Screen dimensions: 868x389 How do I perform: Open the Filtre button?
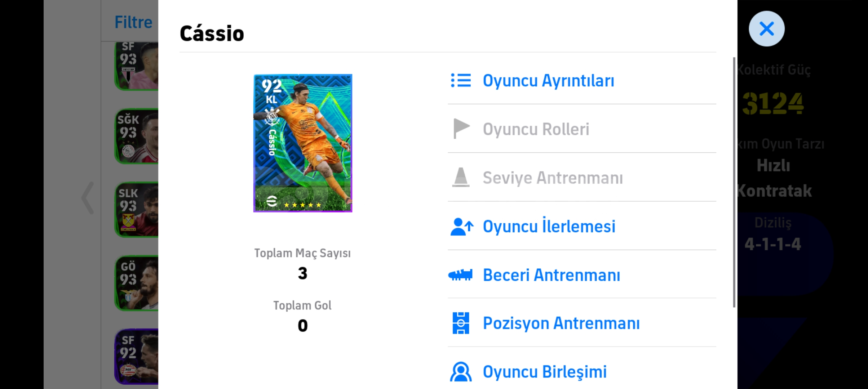pyautogui.click(x=133, y=22)
